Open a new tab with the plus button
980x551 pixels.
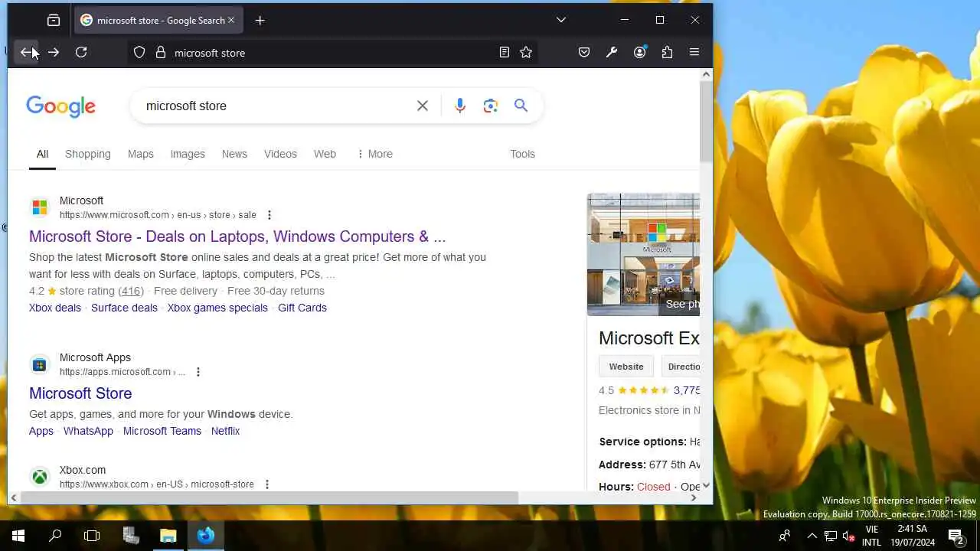click(260, 21)
